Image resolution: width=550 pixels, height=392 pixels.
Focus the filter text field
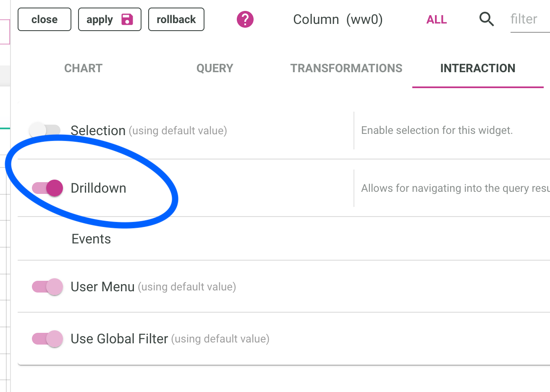[x=529, y=19]
